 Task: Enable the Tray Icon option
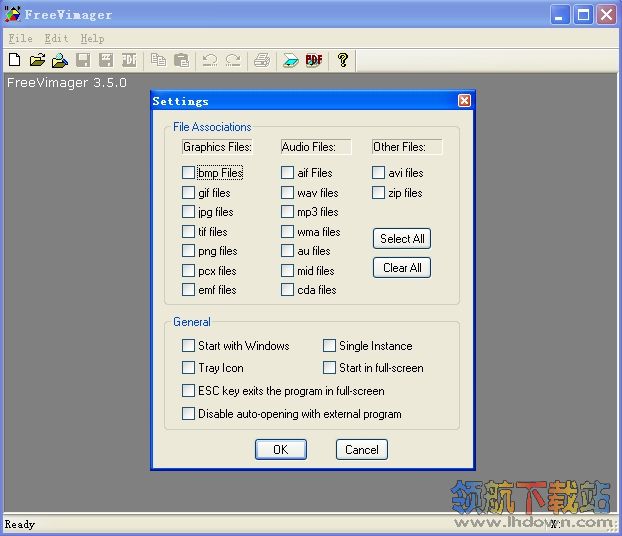(188, 367)
